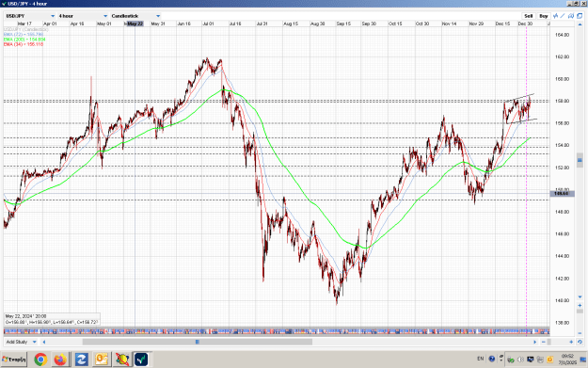Open Firefox from taskbar

(x=60, y=360)
